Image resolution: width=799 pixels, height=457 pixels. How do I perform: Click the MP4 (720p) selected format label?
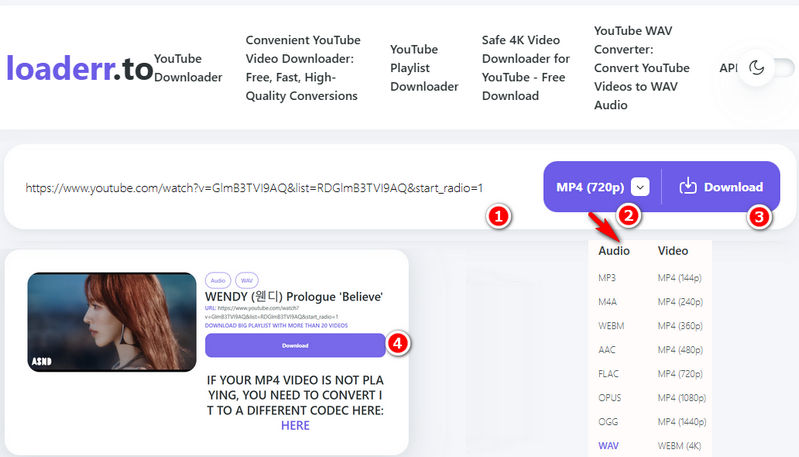(x=590, y=187)
